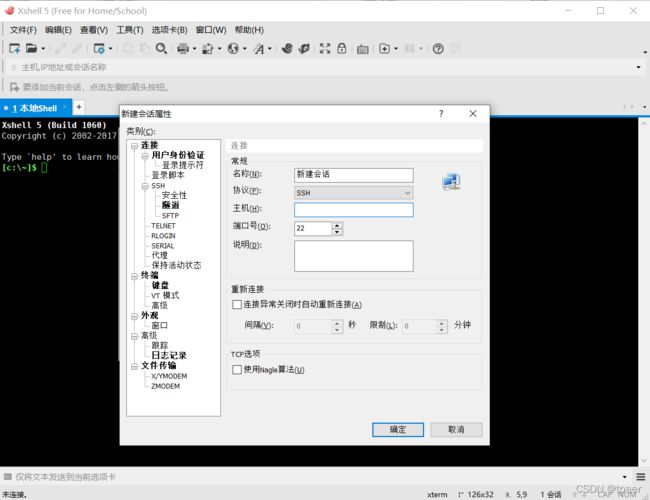Open the dropdown arrow beside the font icon

coord(269,49)
